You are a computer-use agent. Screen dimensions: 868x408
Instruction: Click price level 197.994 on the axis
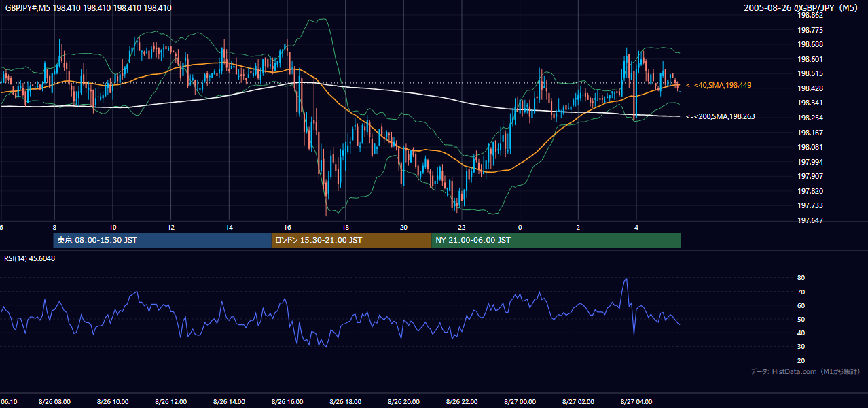click(x=810, y=162)
